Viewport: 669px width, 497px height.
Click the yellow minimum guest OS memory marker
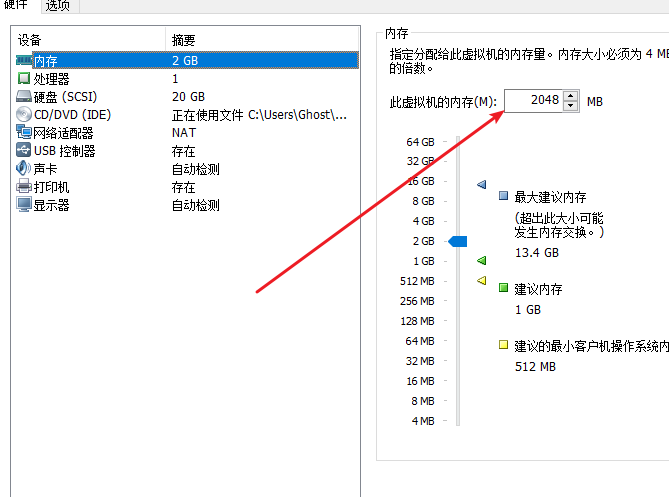coord(482,280)
